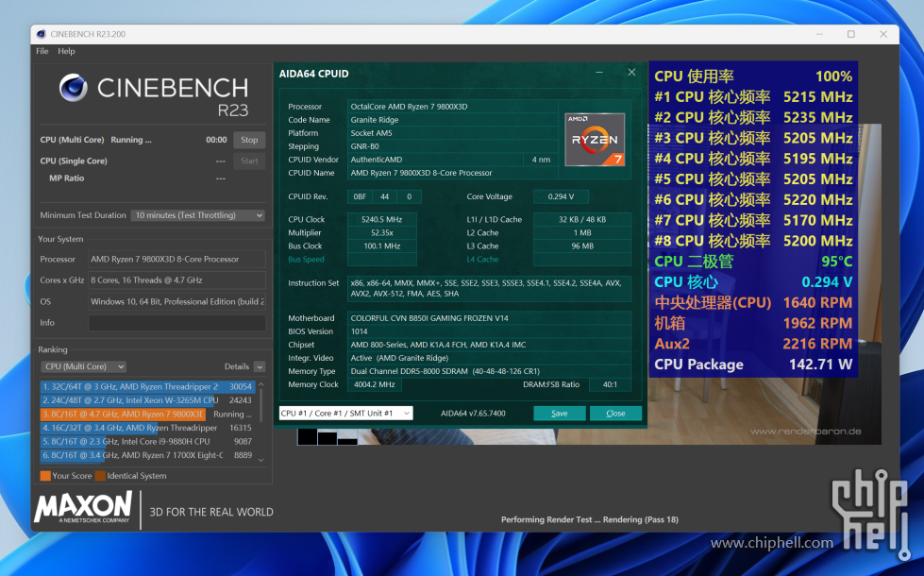The image size is (924, 576).
Task: Click the Instruction Set text field
Action: (489, 288)
